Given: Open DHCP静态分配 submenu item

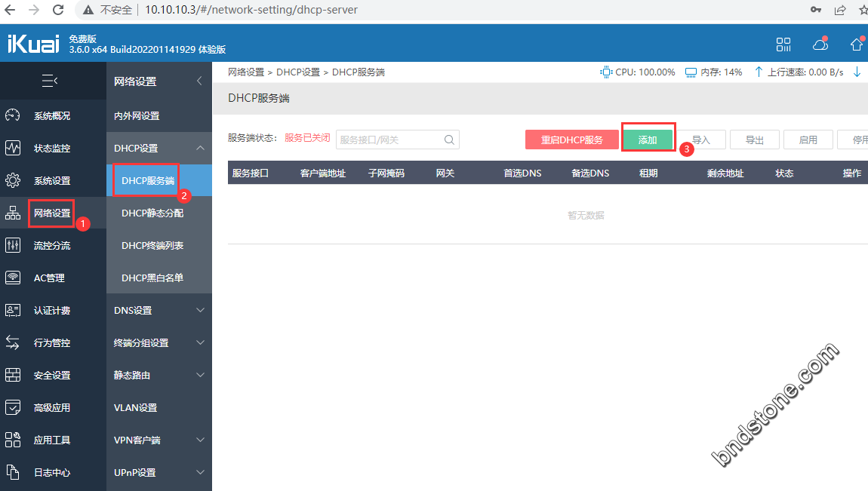Looking at the screenshot, I should (x=152, y=213).
